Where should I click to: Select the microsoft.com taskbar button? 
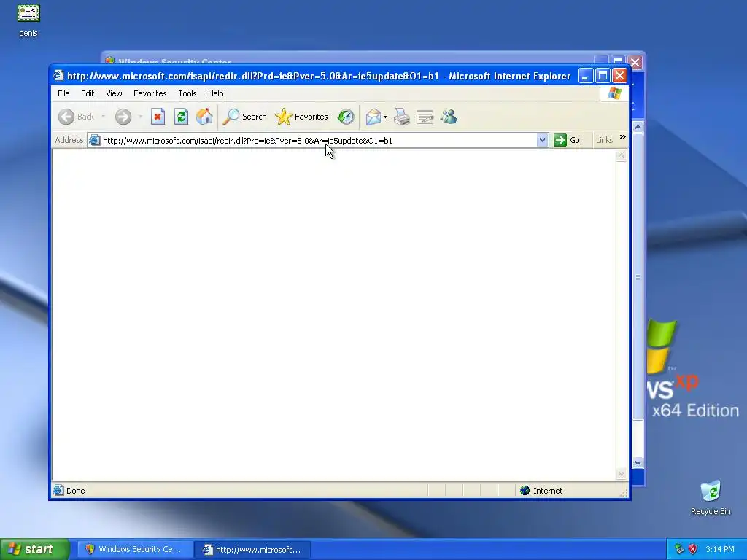252,550
